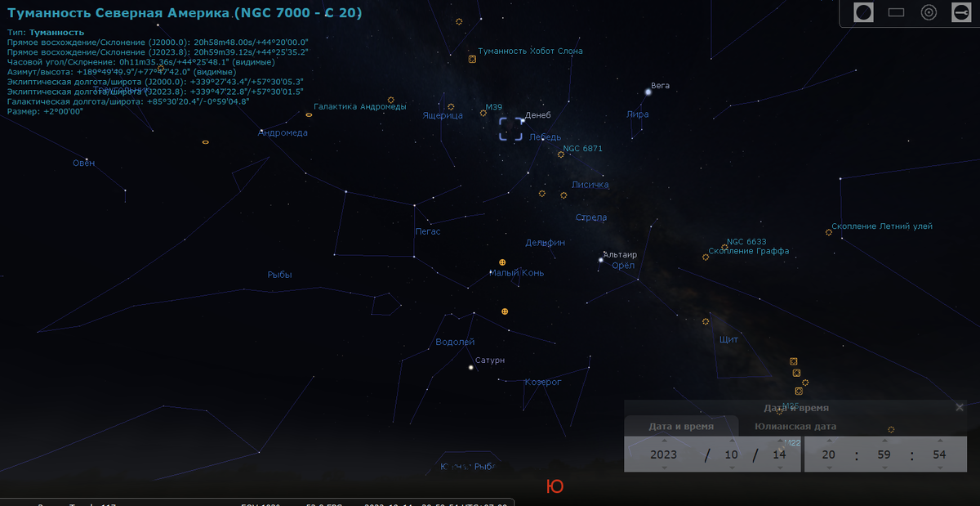Select the M39 cluster marker
The image size is (980, 506).
[x=483, y=113]
